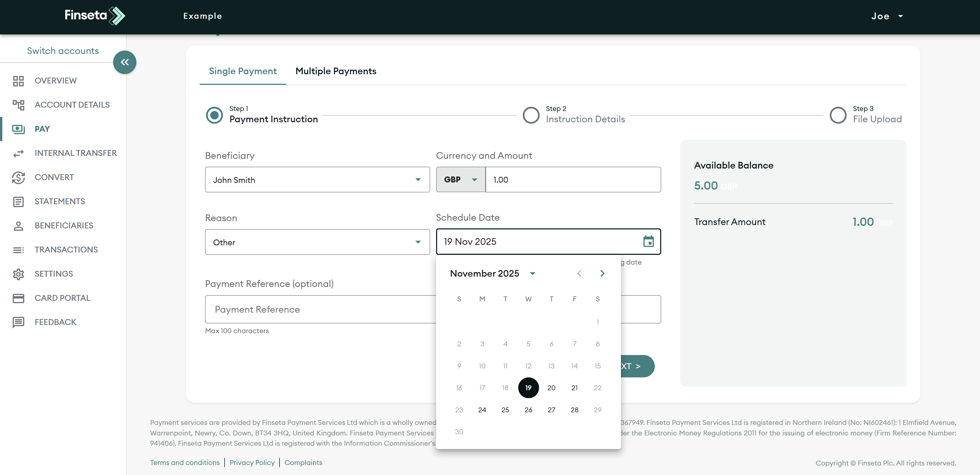The image size is (980, 475).
Task: Click the Statements document icon
Action: (18, 201)
